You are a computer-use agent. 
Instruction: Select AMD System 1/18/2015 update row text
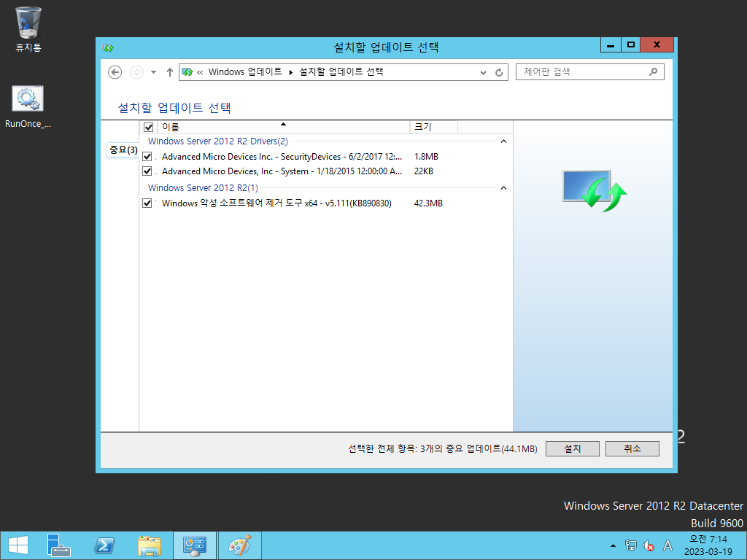tap(282, 171)
